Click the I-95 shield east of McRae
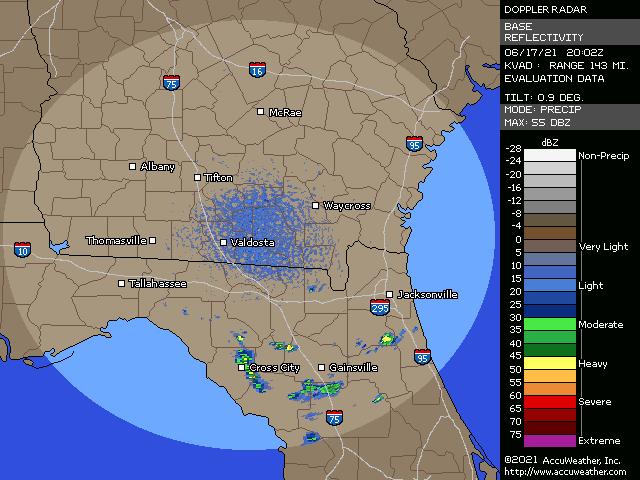 (x=414, y=145)
